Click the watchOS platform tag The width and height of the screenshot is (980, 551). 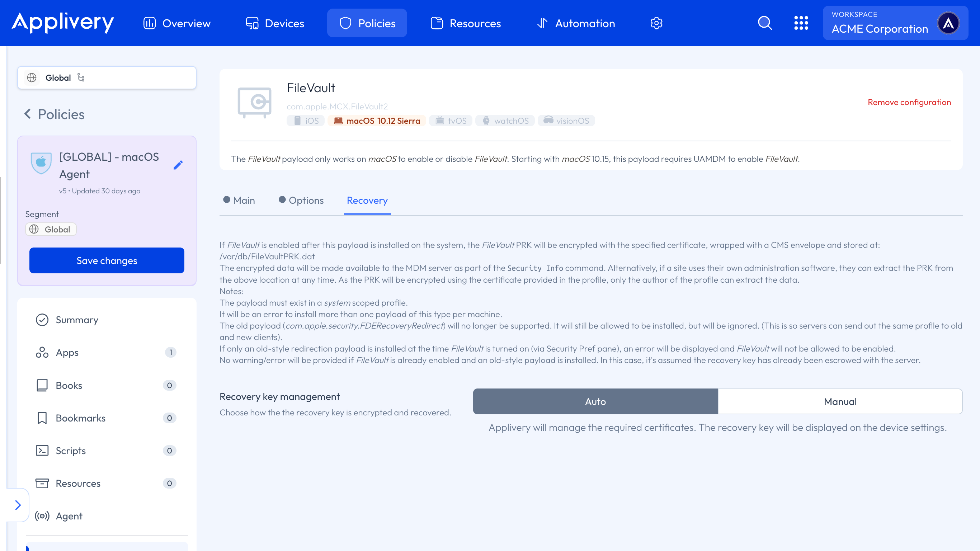[x=505, y=121]
